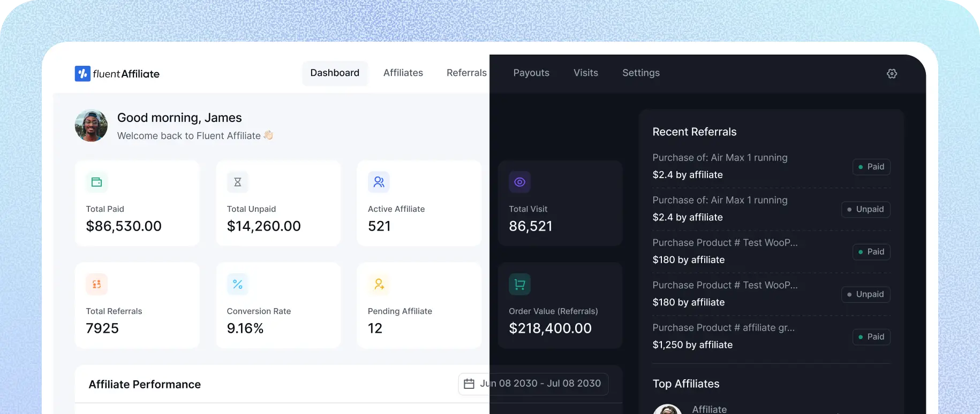Image resolution: width=980 pixels, height=414 pixels.
Task: Click the $1,250 by affiliate referral entry
Action: [x=692, y=345]
